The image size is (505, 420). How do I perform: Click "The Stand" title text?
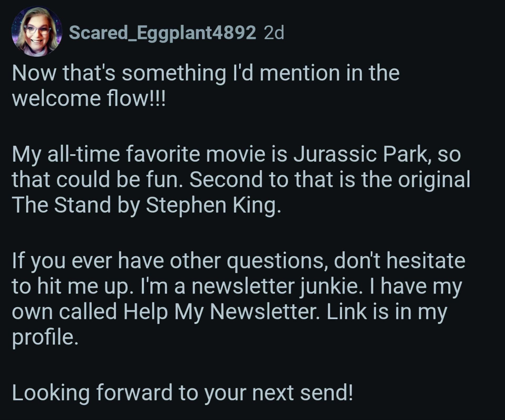61,205
